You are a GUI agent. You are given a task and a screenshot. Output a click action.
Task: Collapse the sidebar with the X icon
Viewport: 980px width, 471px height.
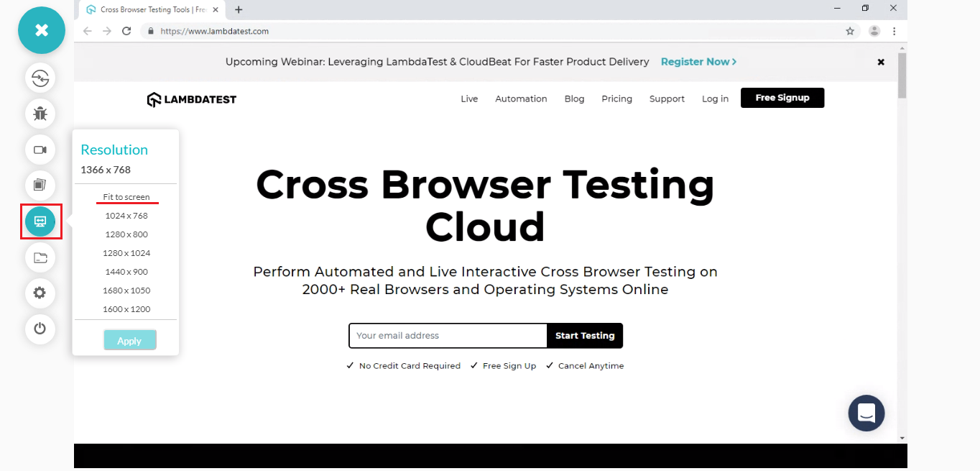click(41, 30)
